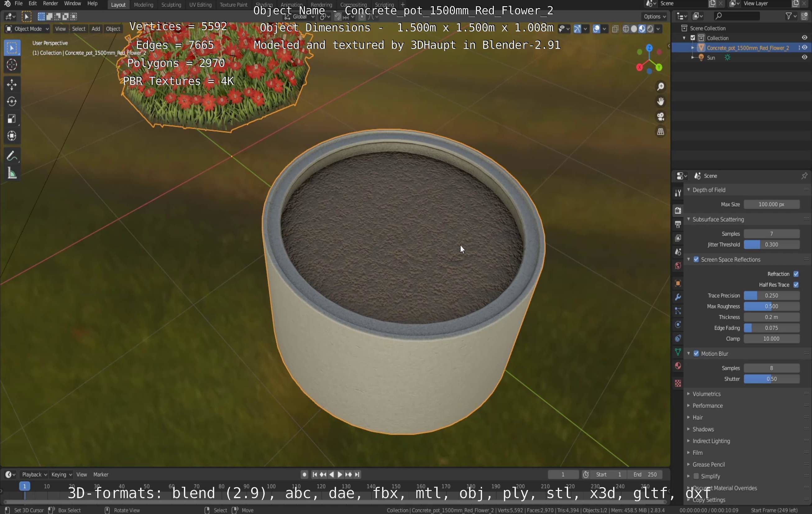This screenshot has height=514, width=812.
Task: Switch to the UV Editing workspace tab
Action: (x=200, y=5)
